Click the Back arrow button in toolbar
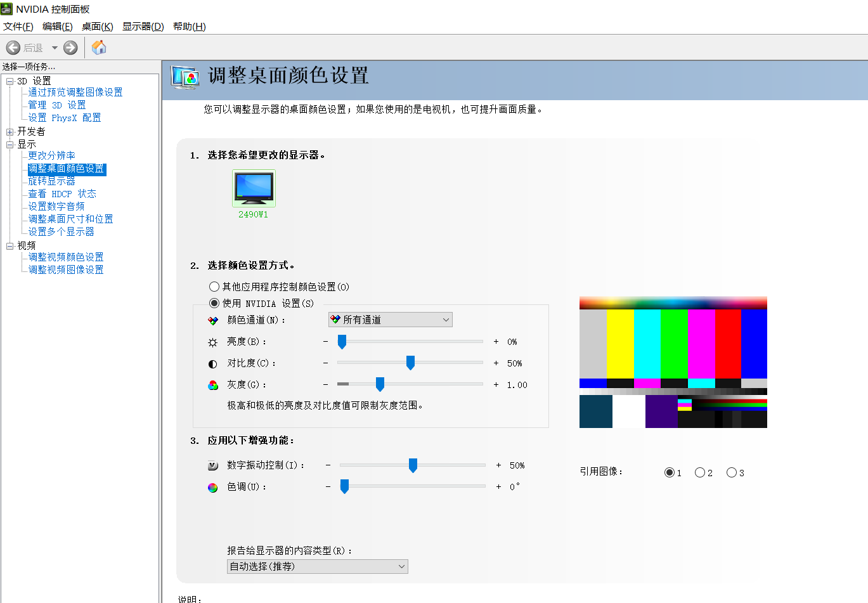868x603 pixels. click(x=13, y=48)
